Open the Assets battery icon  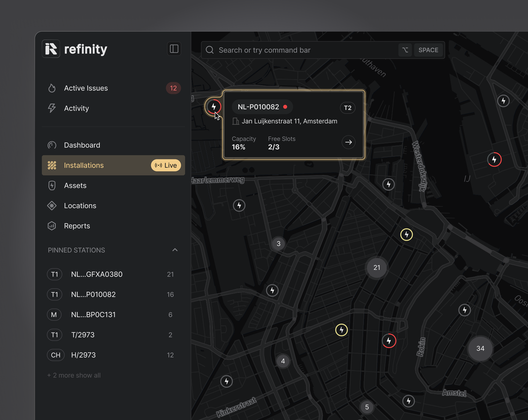52,185
